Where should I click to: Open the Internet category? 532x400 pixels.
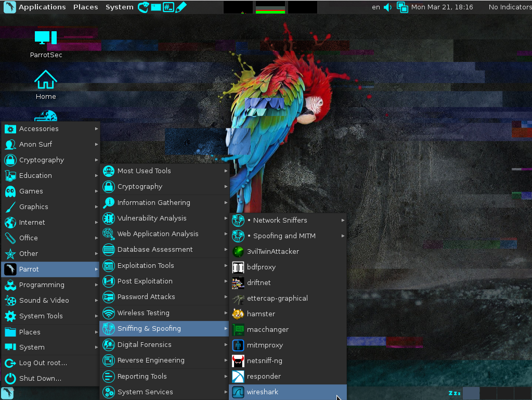click(x=50, y=222)
